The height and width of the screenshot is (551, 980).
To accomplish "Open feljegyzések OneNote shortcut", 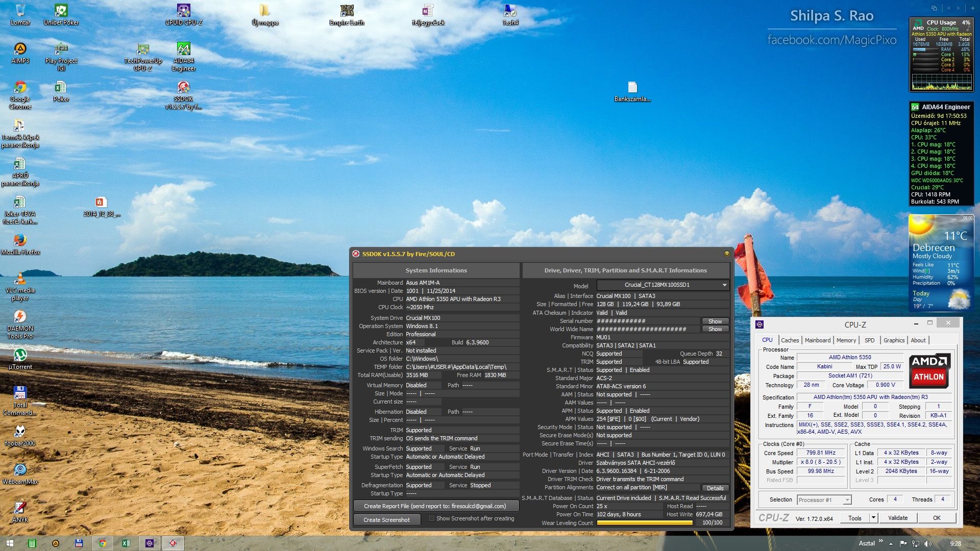I will pos(428,14).
